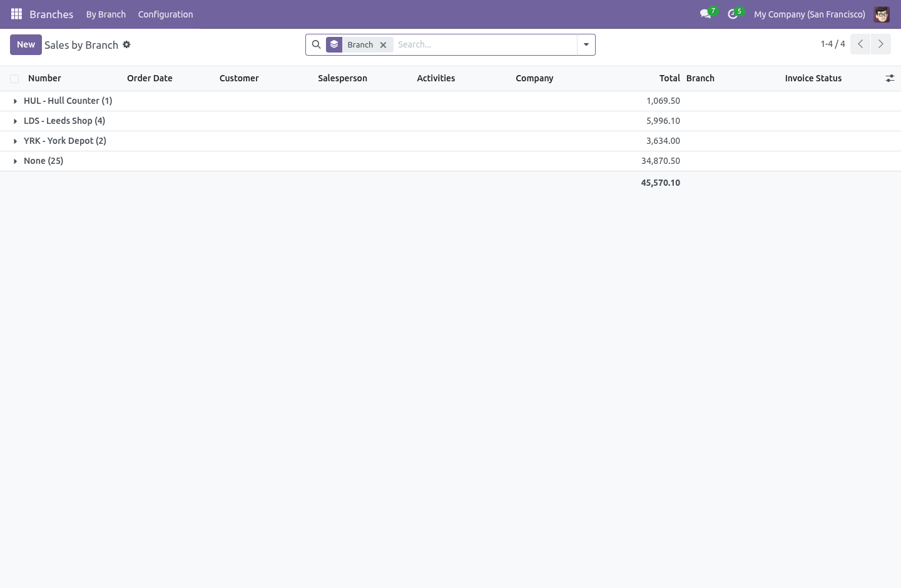Viewport: 901px width, 588px height.
Task: Expand the YRK - York Depot group
Action: [65, 141]
